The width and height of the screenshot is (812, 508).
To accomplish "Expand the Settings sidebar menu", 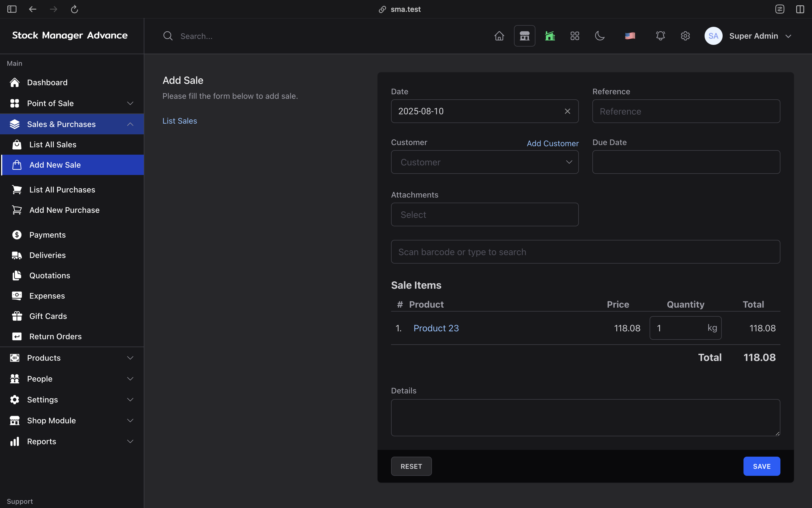I will 72,399.
